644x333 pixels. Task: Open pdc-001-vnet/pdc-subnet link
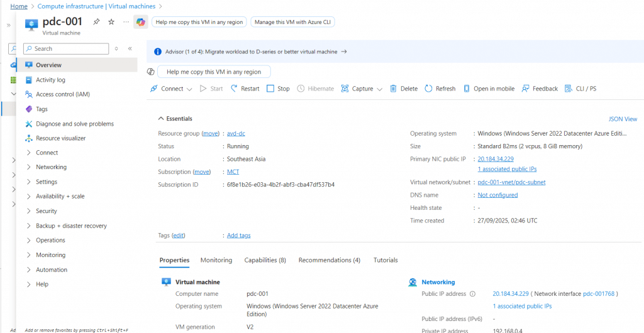[x=512, y=182]
